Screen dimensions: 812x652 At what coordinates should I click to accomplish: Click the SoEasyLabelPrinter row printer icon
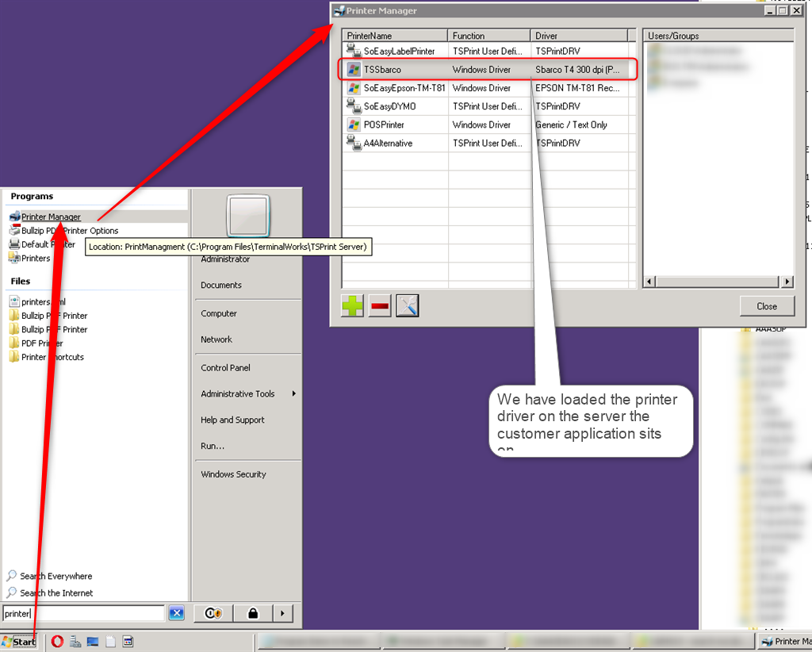pyautogui.click(x=354, y=51)
